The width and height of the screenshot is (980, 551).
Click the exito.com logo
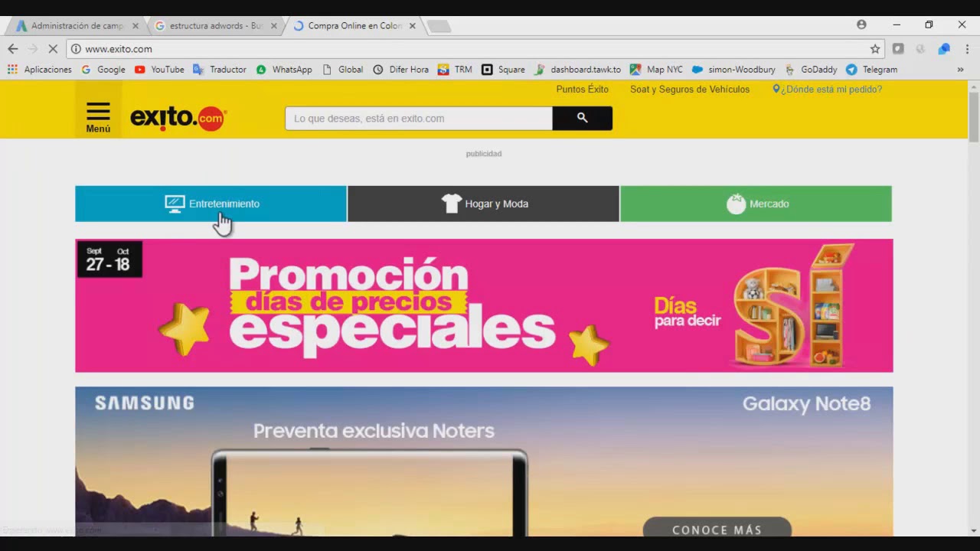[x=178, y=118]
